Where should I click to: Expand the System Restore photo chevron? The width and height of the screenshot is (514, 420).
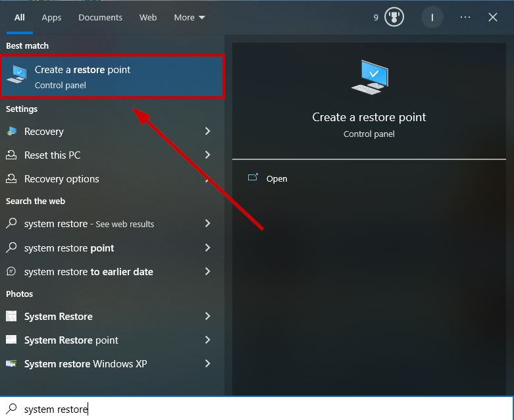pos(207,316)
